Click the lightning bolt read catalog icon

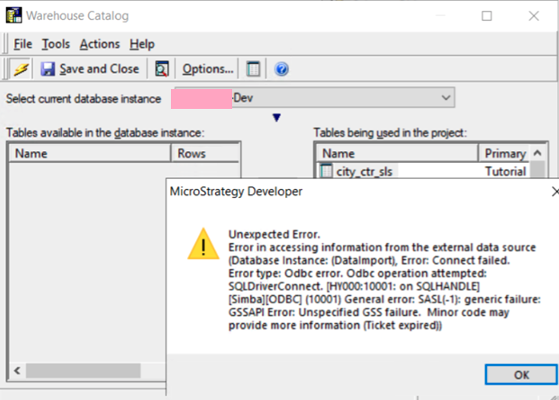(21, 68)
